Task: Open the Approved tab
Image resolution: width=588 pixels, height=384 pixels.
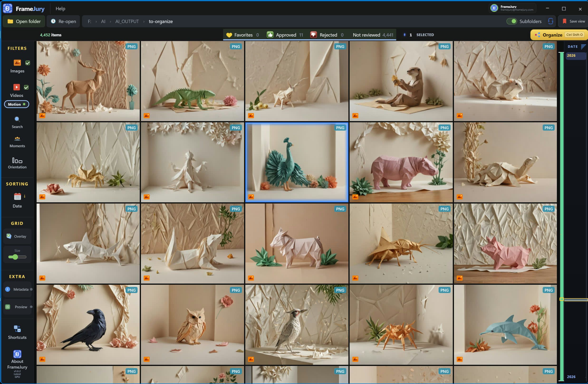Action: (285, 35)
